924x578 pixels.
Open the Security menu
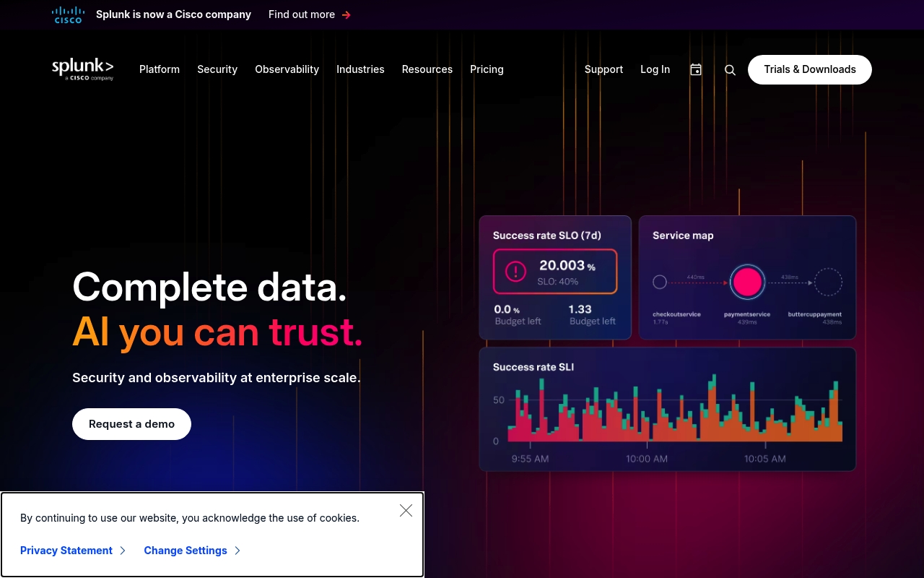point(217,69)
